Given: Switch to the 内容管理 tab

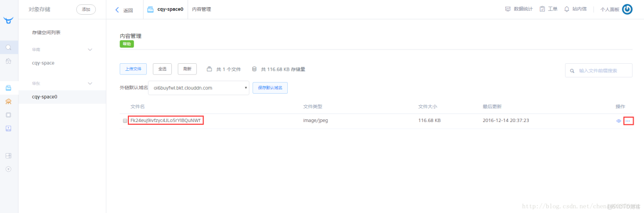Looking at the screenshot, I should coord(202,9).
